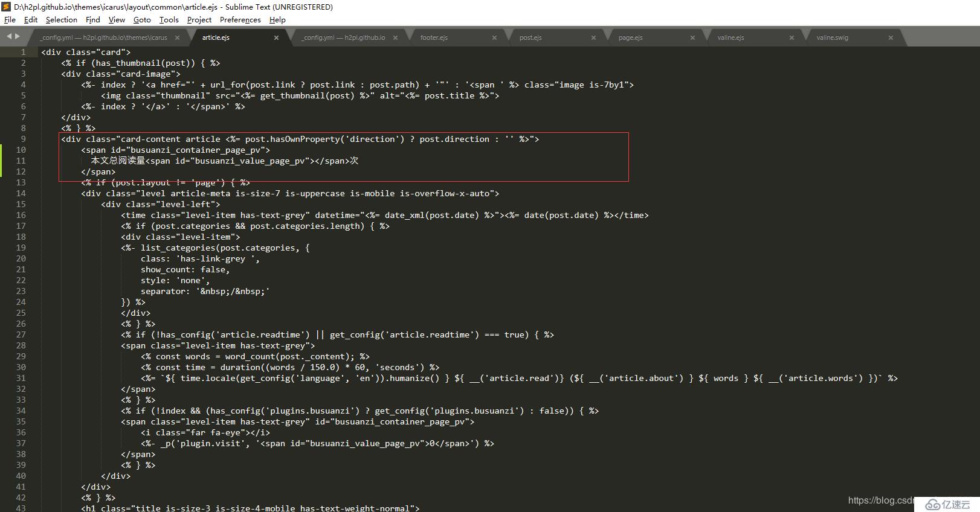Close the valine.ejs tab
This screenshot has width=980, height=512.
(x=791, y=37)
